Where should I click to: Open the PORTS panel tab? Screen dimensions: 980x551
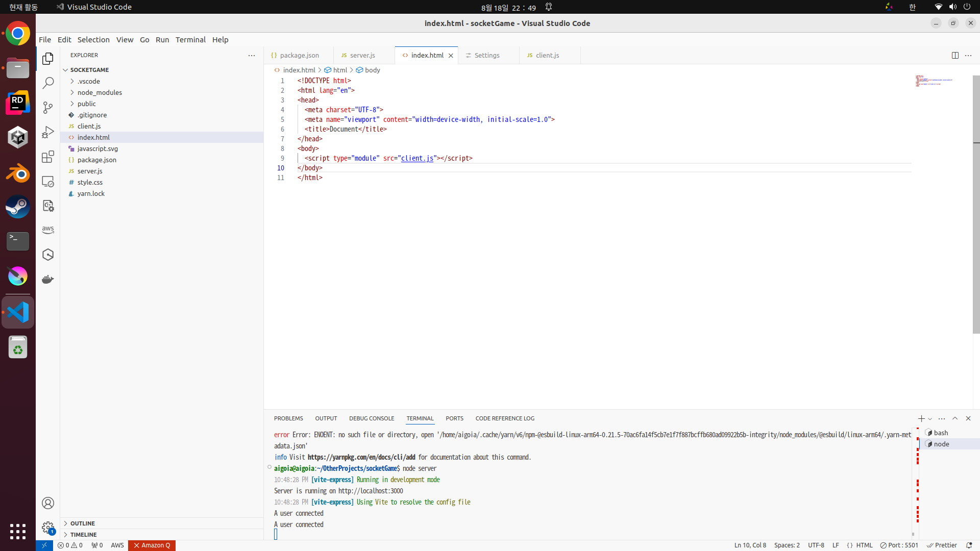[x=454, y=418]
